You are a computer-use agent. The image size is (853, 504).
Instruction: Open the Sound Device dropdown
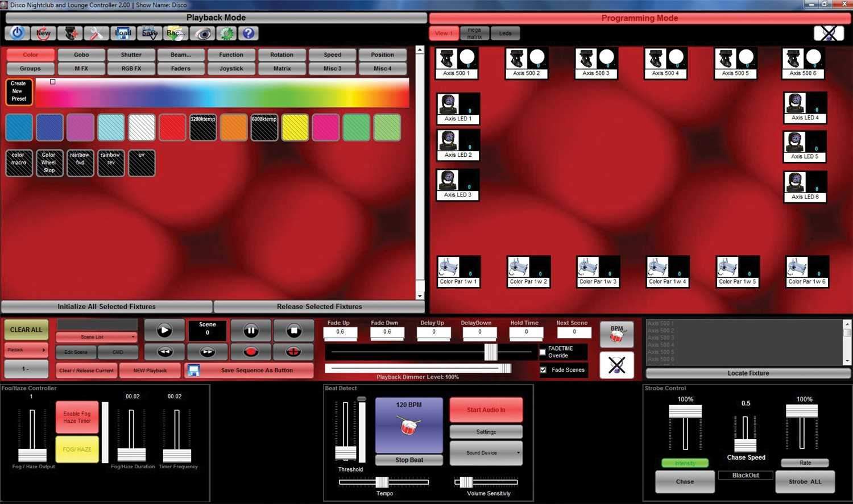click(x=486, y=453)
